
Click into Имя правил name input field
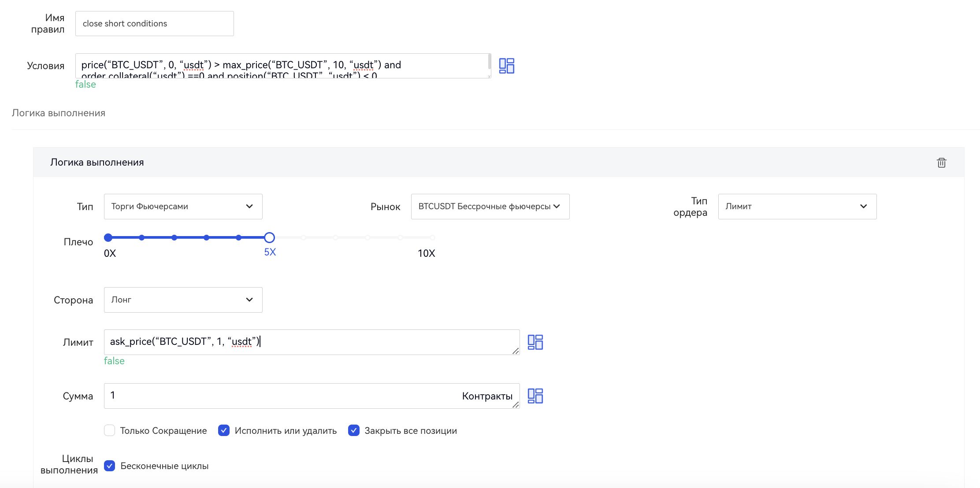pos(154,24)
